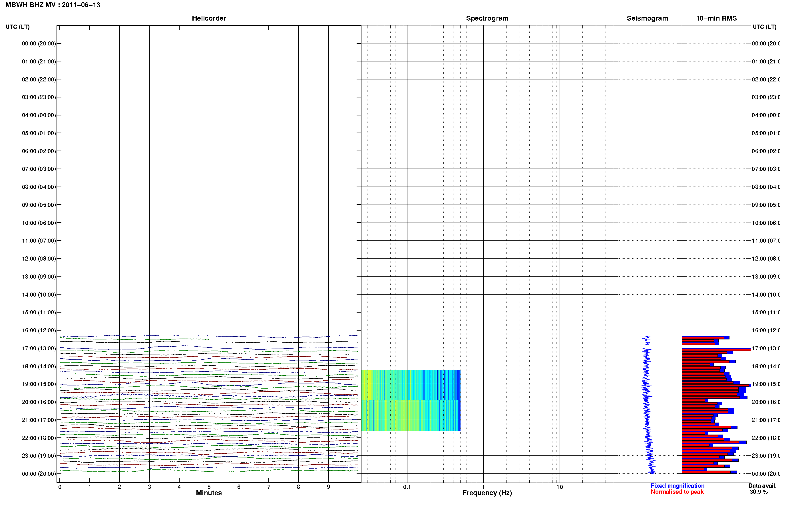This screenshot has height=508, width=812.
Task: Click the left '13:00 (09:00)' time label
Action: [x=39, y=277]
